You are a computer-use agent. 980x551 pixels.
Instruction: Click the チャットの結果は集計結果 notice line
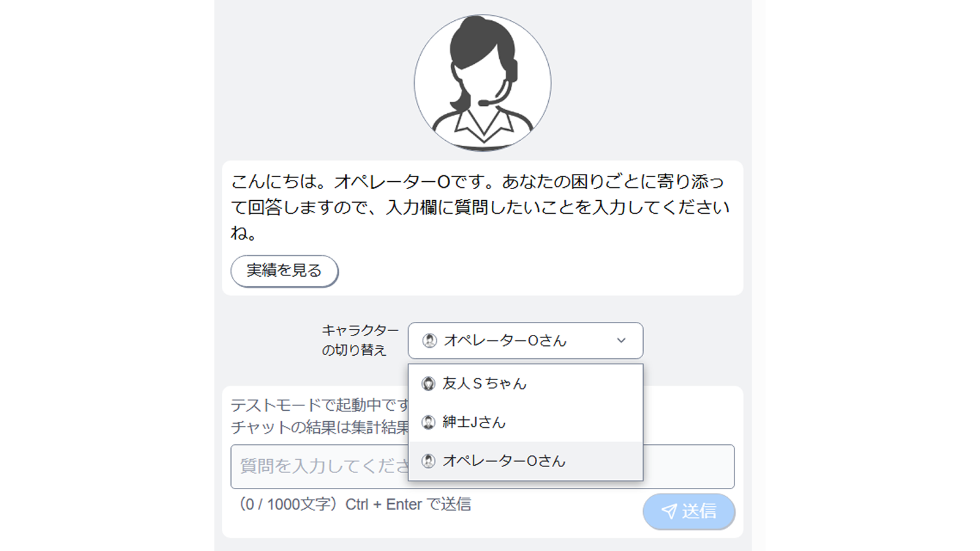[320, 427]
